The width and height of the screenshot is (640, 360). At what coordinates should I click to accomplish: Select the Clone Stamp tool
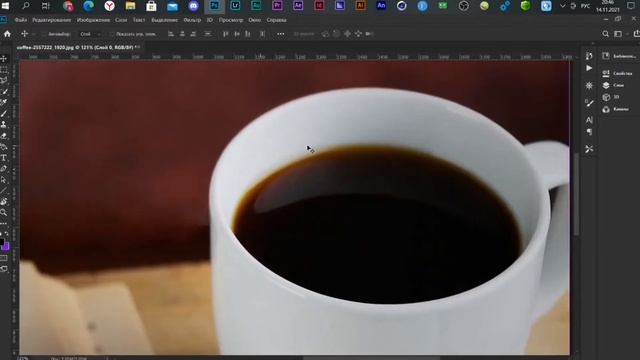click(4, 124)
